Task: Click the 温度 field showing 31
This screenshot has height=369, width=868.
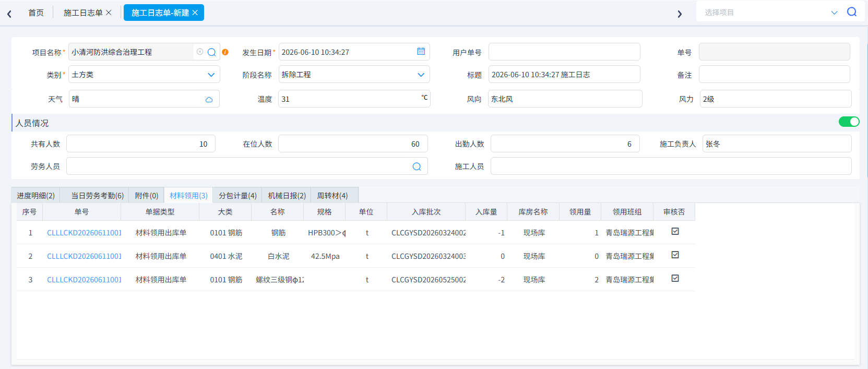Action: pyautogui.click(x=354, y=99)
